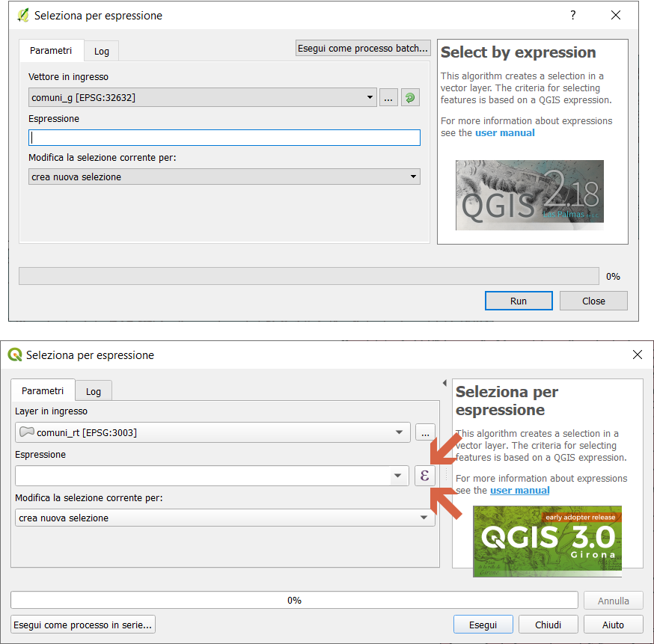Expand the Vettore in ingresso dropdown
This screenshot has width=654, height=644.
[371, 98]
